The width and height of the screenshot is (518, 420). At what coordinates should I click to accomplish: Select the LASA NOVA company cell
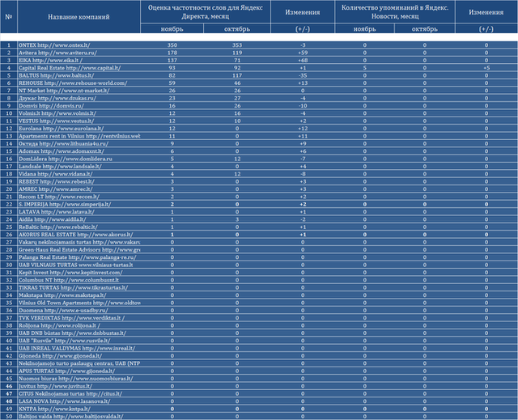(x=79, y=401)
